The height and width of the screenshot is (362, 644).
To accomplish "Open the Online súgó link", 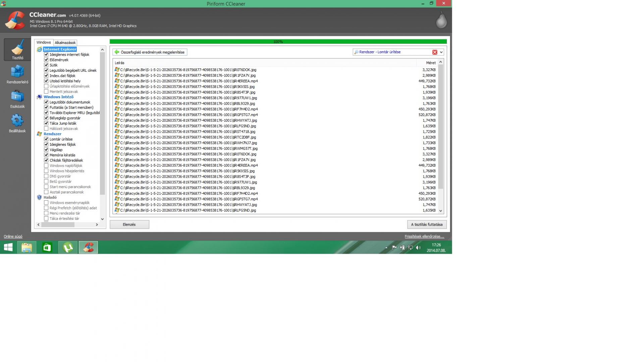I will pyautogui.click(x=13, y=237).
